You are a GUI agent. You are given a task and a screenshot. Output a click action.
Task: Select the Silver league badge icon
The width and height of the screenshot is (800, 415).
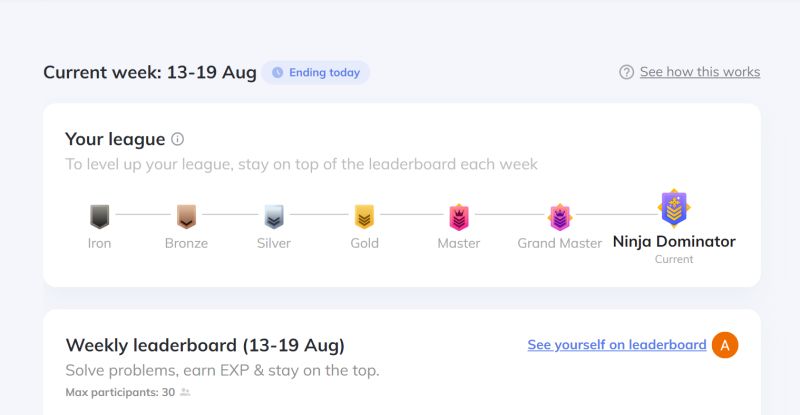(274, 216)
